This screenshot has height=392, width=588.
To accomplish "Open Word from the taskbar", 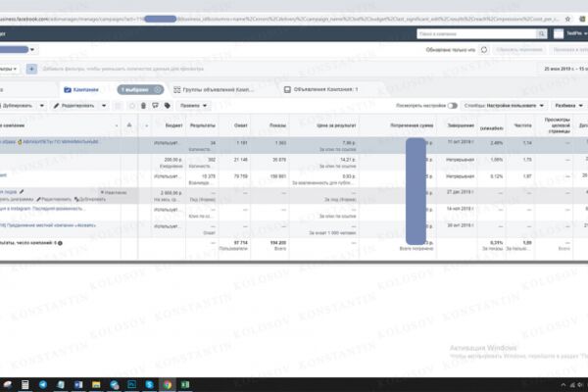I will pyautogui.click(x=78, y=384).
